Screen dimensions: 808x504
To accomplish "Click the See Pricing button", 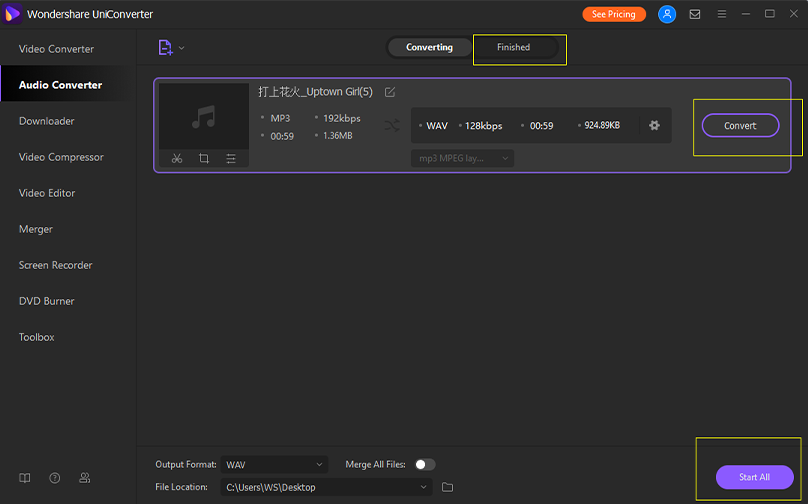I will [613, 14].
